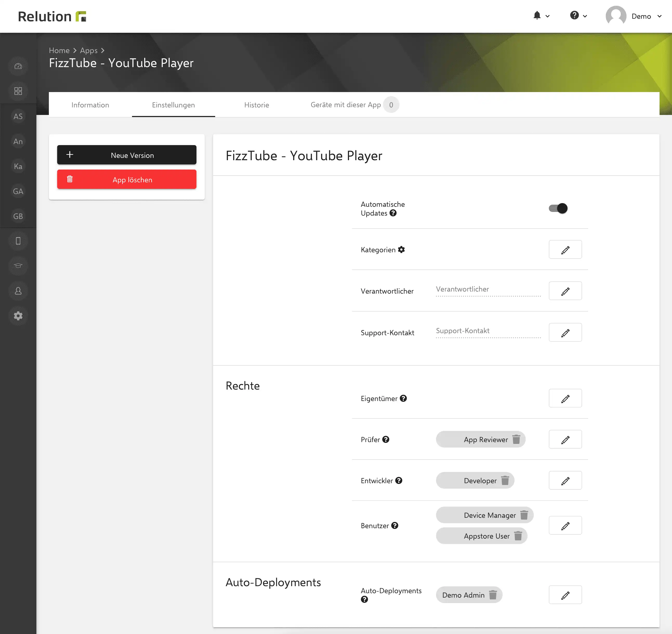Click the Verantwortlicher input field
The width and height of the screenshot is (672, 634).
[488, 290]
